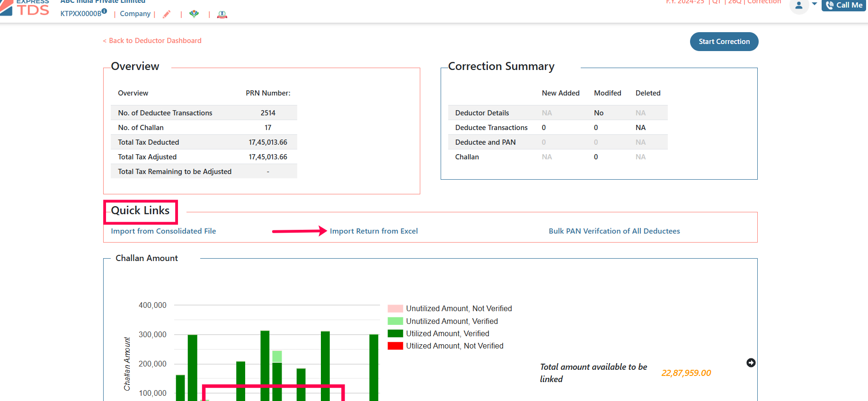Viewport: 868px width, 401px height.
Task: Open Bulk PAN Verification of All Deductees
Action: tap(614, 231)
